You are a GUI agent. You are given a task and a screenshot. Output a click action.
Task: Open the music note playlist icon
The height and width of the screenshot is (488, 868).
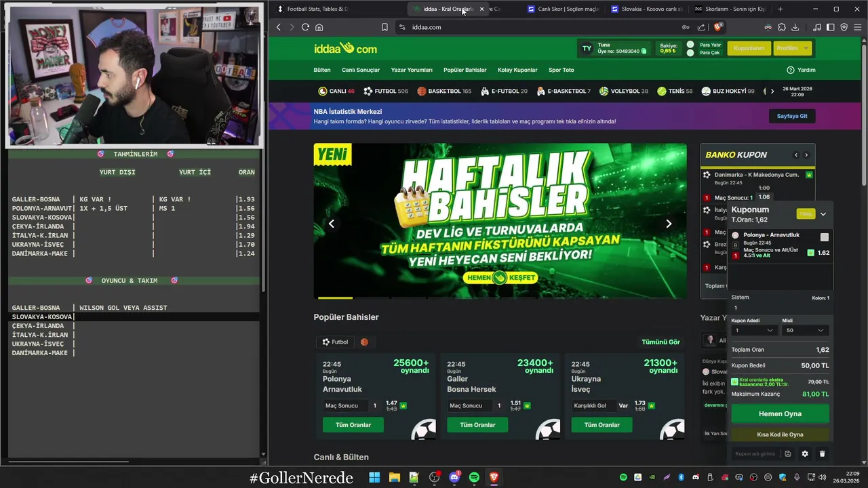(816, 27)
